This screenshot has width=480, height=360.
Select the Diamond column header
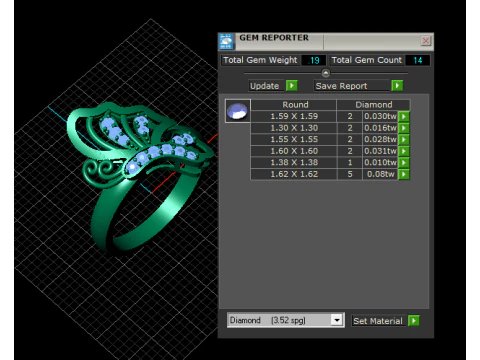click(373, 105)
